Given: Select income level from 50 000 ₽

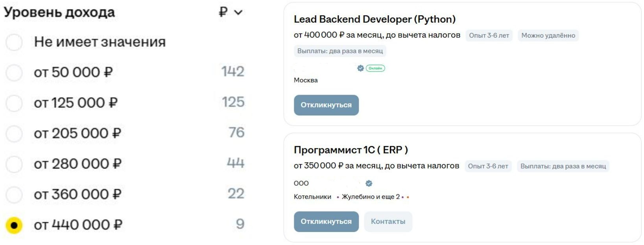Looking at the screenshot, I should coord(14,73).
